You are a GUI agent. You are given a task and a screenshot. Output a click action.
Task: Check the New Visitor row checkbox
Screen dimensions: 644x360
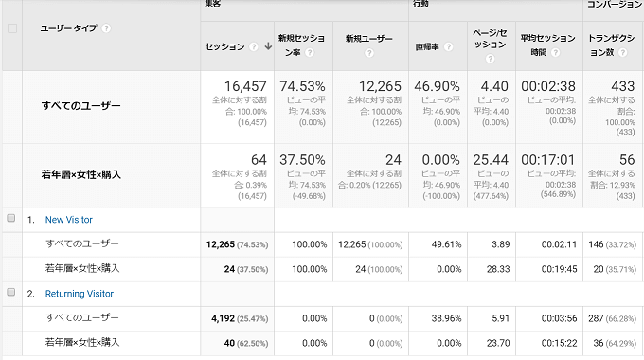[11, 218]
